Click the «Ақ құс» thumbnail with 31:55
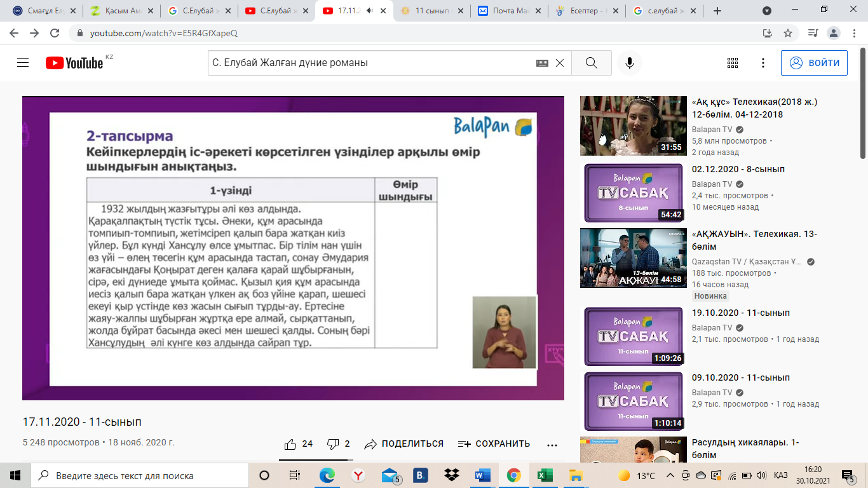 pos(634,126)
